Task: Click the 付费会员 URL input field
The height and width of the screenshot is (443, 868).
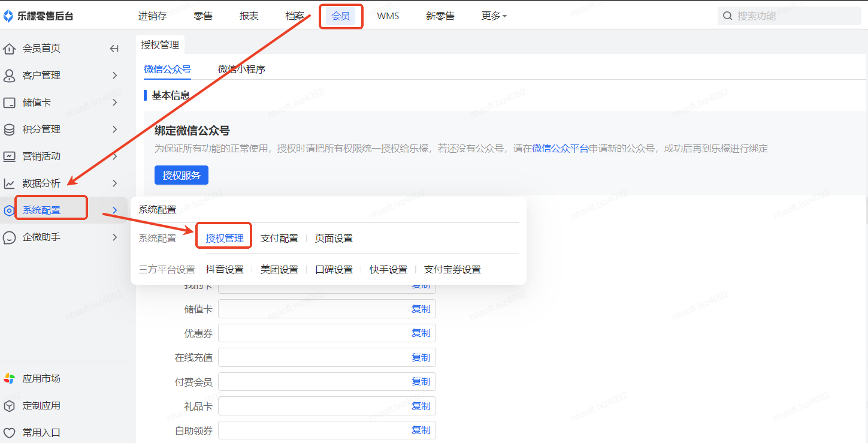Action: (327, 381)
